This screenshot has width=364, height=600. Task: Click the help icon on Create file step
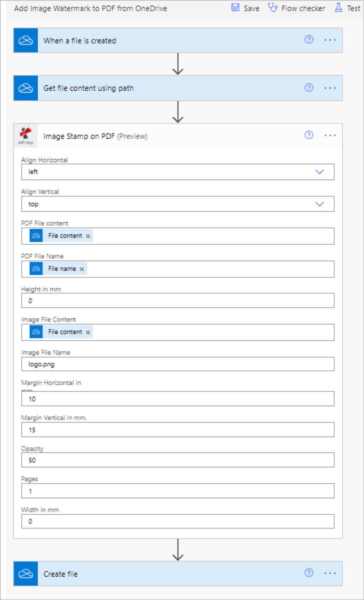[308, 573]
